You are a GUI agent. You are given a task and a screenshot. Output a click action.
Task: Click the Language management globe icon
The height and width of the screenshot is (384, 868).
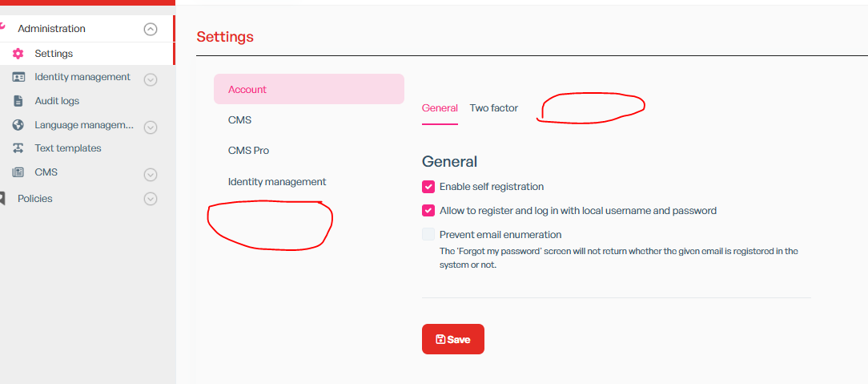pyautogui.click(x=18, y=125)
